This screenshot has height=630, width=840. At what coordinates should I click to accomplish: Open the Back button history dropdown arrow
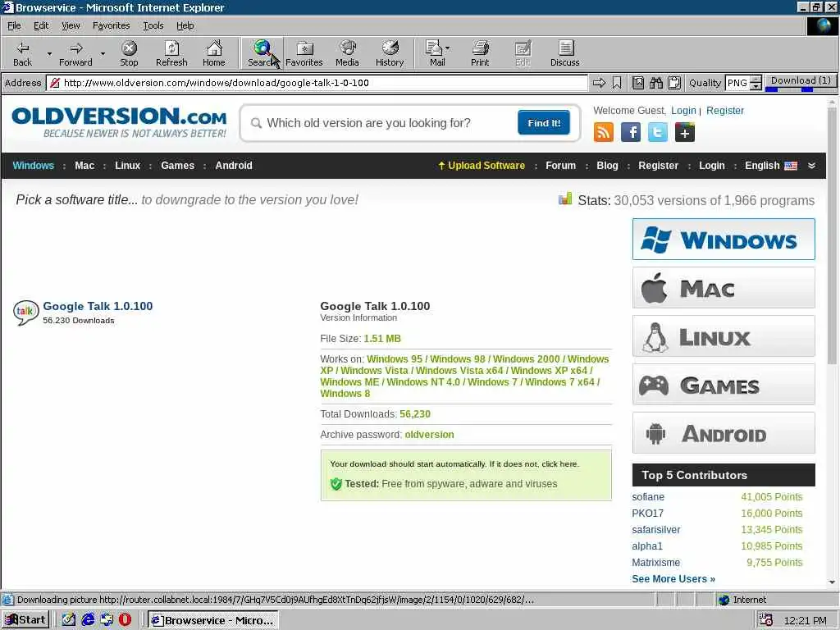(49, 53)
